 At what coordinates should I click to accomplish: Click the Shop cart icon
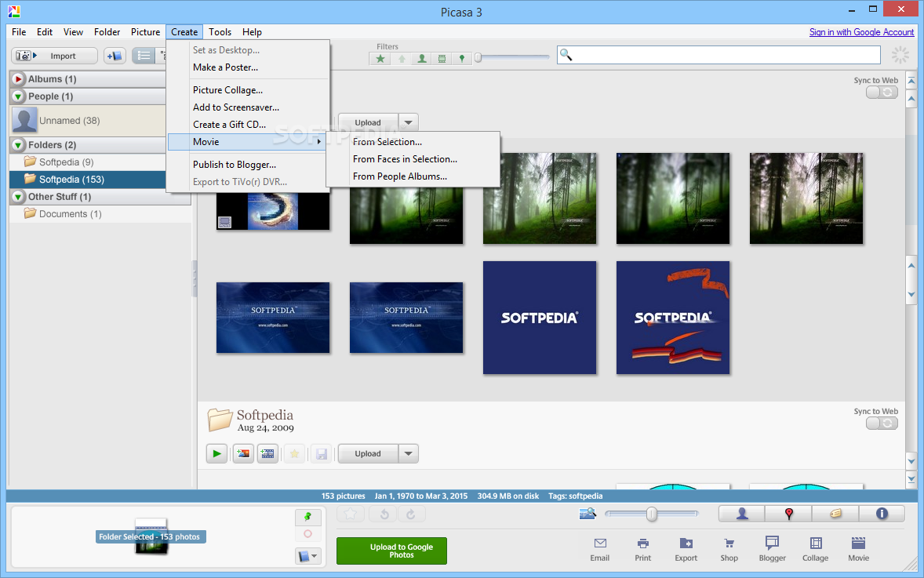729,549
